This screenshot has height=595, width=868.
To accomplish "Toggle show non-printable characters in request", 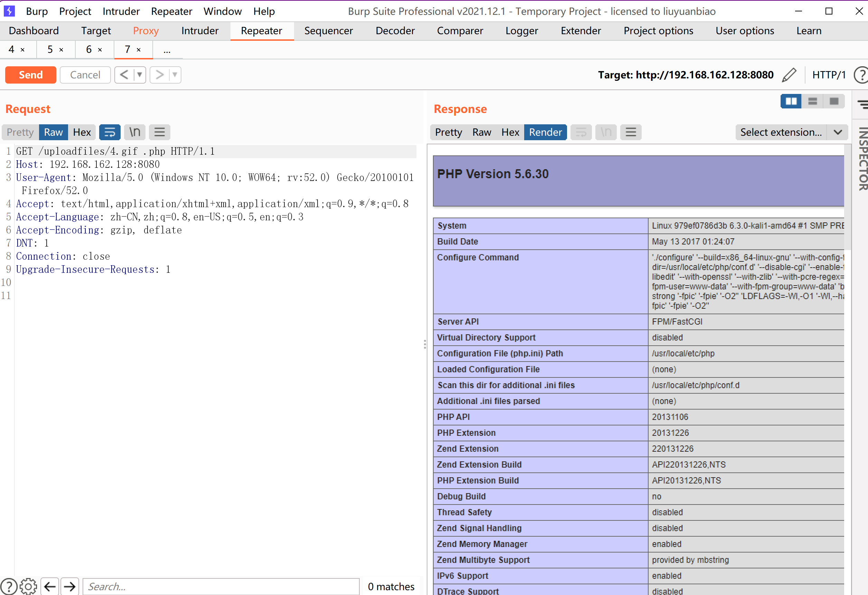I will point(134,132).
